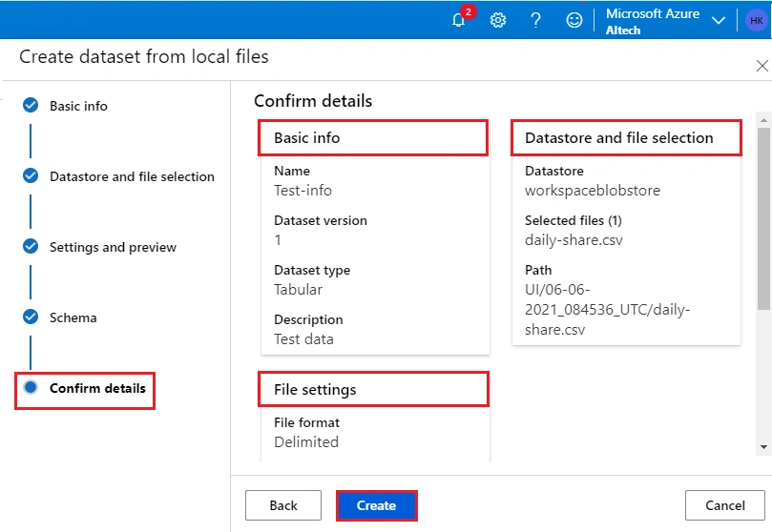Click the Datastore and file selection card header

(626, 138)
